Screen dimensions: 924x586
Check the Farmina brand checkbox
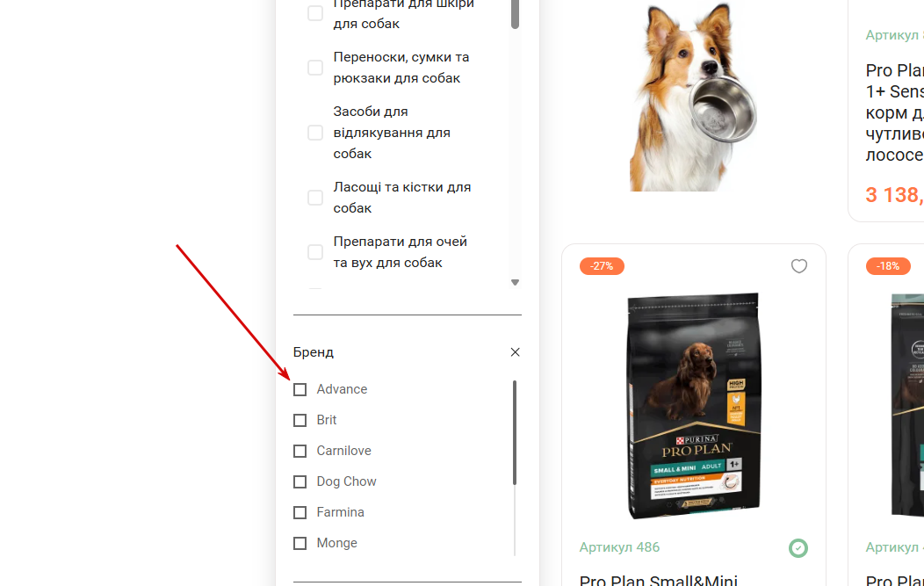(300, 512)
